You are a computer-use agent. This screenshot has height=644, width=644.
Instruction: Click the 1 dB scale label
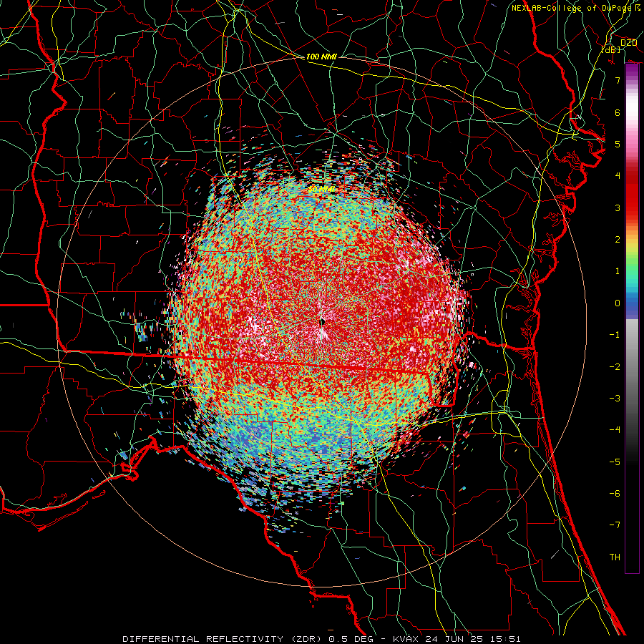pyautogui.click(x=618, y=271)
